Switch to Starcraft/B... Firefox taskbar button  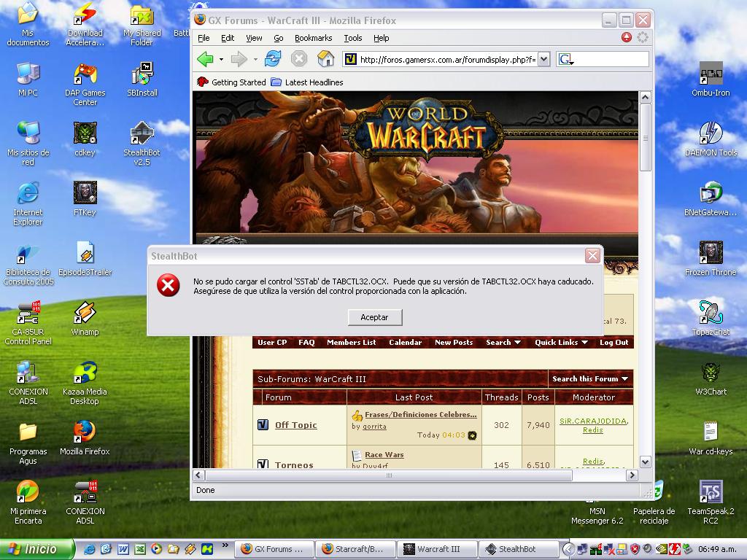[355, 549]
